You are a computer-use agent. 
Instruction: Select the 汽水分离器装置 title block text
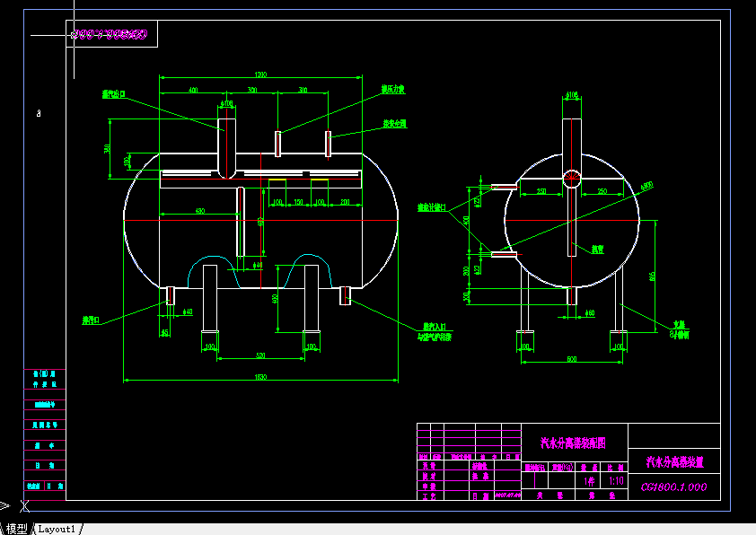(674, 461)
